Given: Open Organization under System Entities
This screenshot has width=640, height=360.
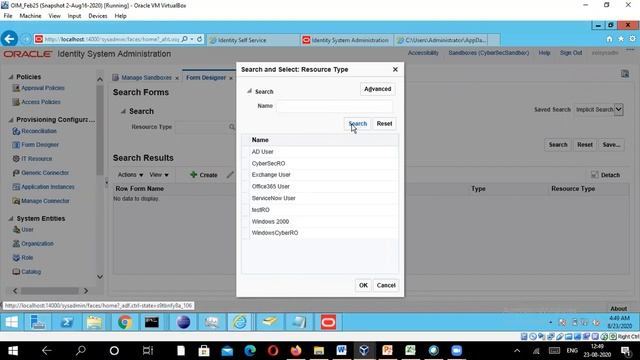Looking at the screenshot, I should point(37,244).
